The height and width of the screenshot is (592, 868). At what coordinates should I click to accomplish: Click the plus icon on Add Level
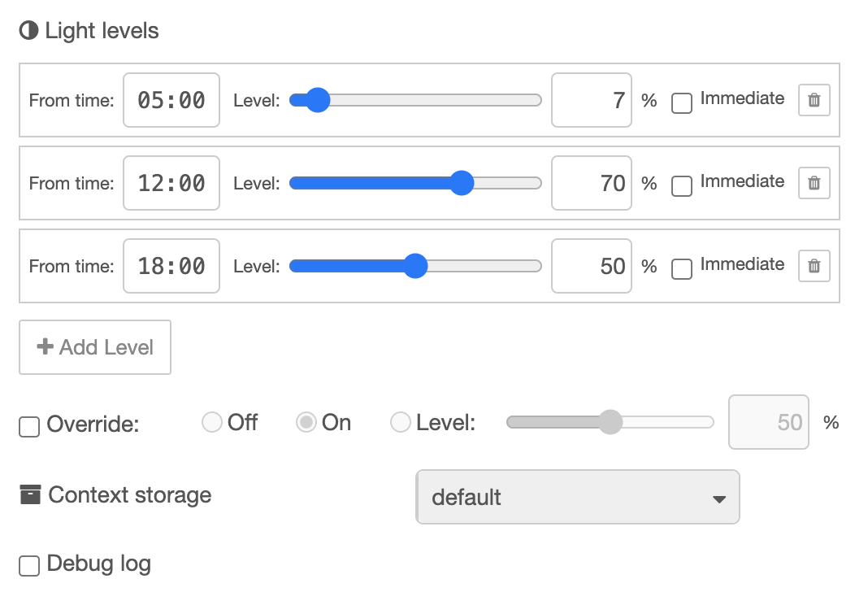pos(45,347)
